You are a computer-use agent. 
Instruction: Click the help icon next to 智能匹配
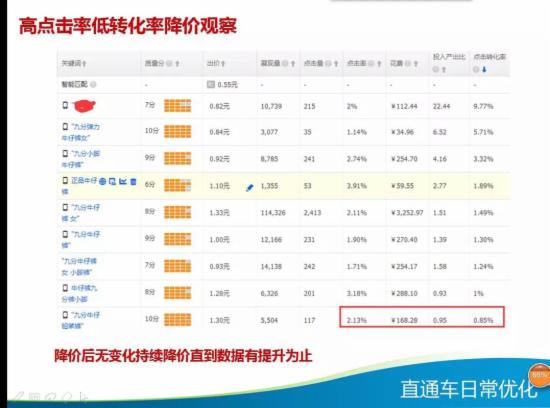pyautogui.click(x=93, y=84)
